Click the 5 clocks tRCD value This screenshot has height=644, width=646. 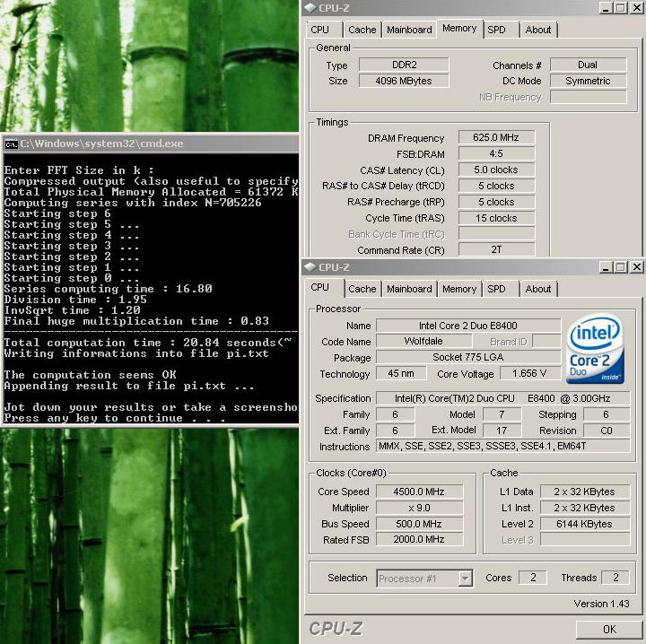496,186
